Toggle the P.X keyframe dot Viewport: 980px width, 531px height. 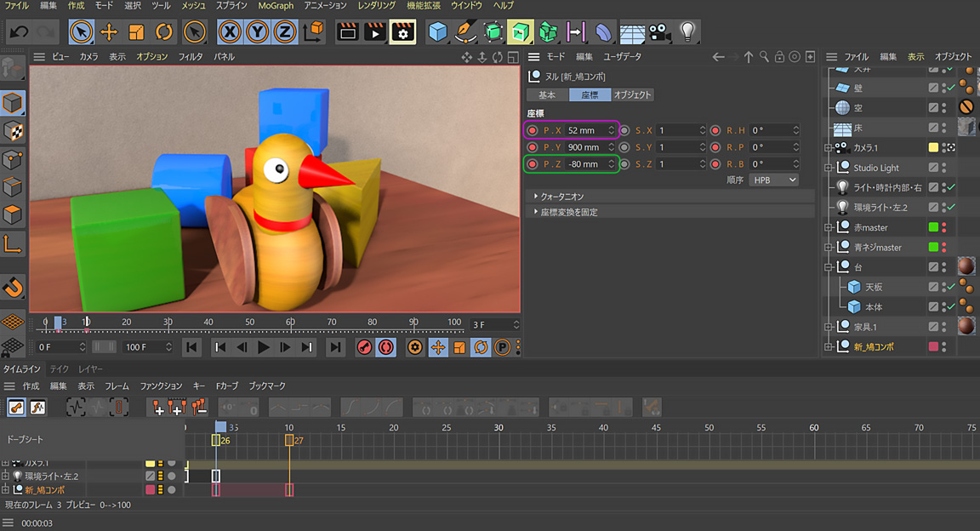point(533,130)
